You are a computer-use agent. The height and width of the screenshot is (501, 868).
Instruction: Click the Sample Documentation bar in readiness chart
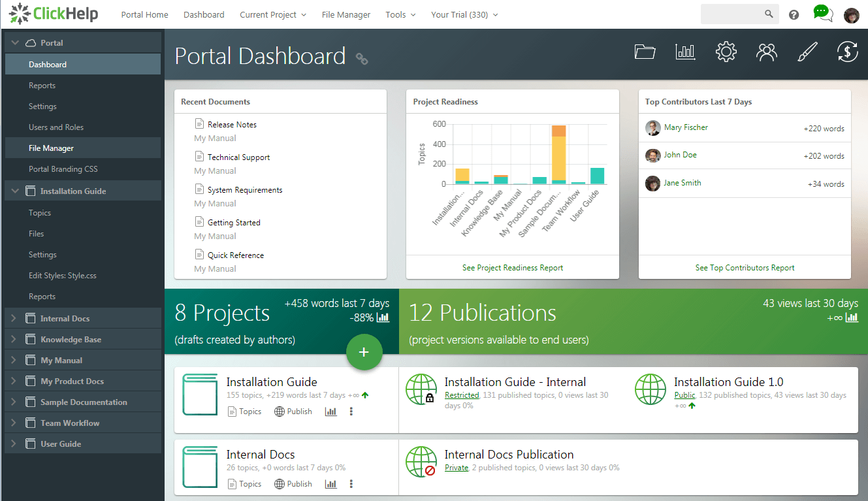pos(558,155)
